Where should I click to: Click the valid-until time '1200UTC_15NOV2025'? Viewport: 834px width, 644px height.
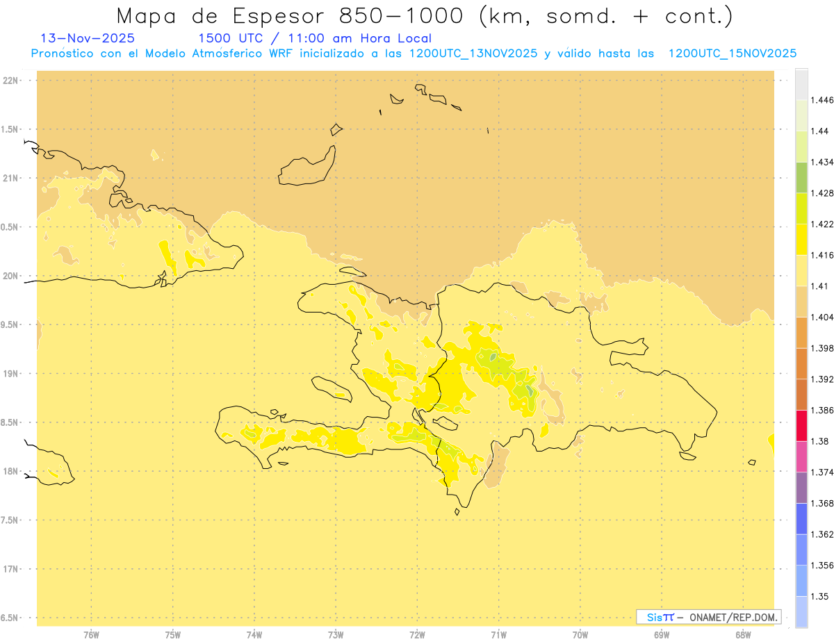732,53
